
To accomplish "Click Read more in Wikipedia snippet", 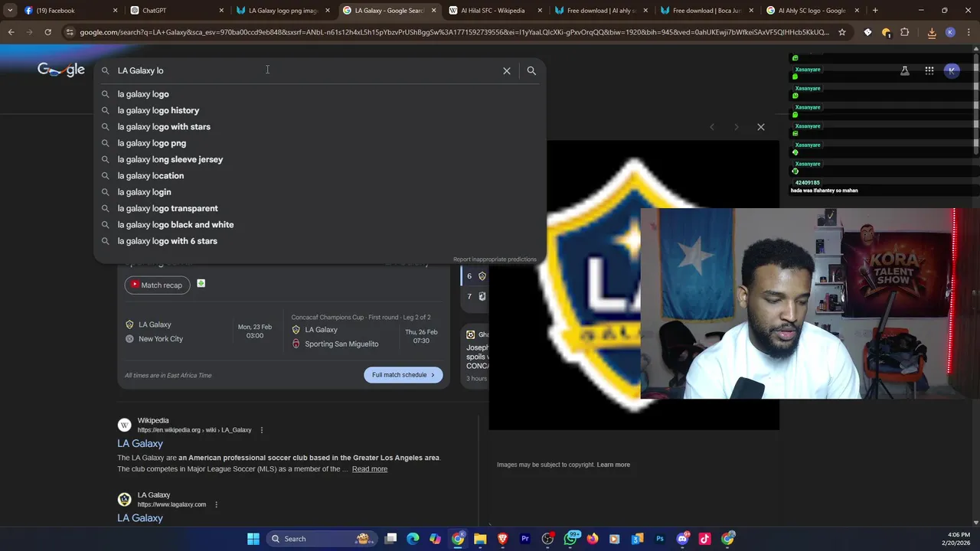I will pos(370,469).
